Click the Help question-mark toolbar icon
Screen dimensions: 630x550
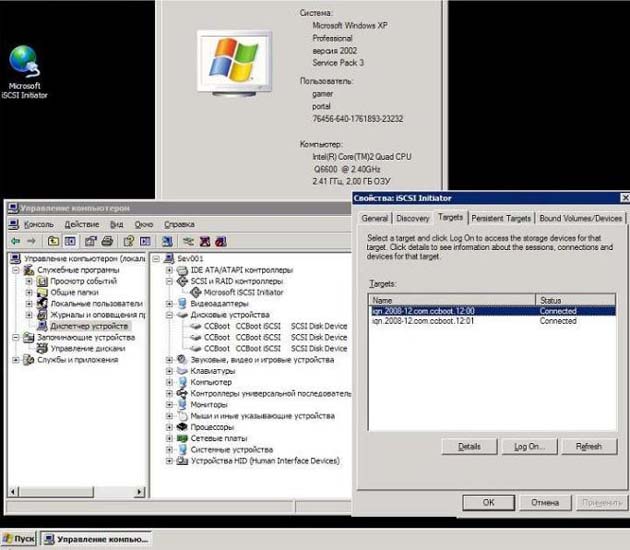tap(129, 241)
